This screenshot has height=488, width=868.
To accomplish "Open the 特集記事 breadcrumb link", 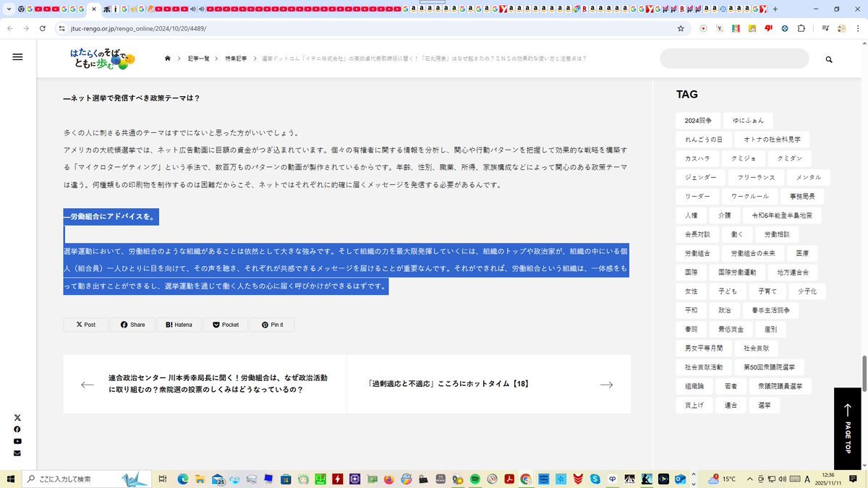I will point(236,59).
